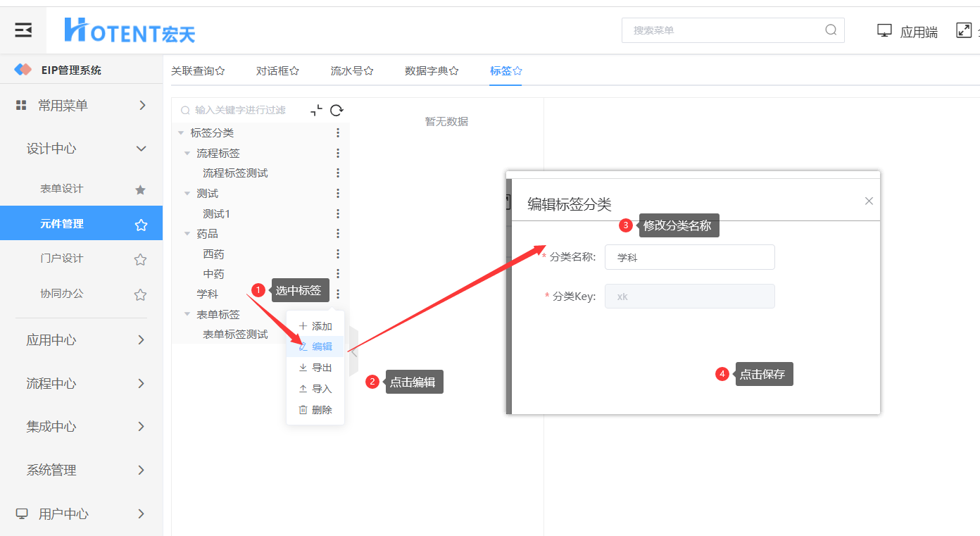Collapse the 流程标签 tree node

pos(187,153)
